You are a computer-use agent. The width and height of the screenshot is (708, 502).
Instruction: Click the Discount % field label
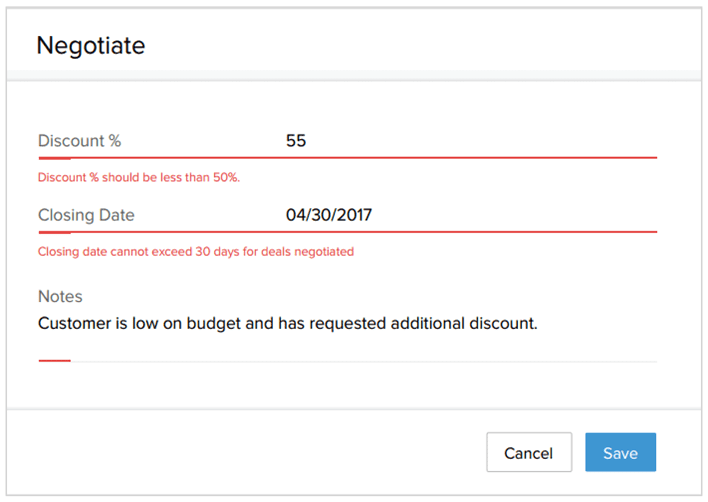point(79,141)
